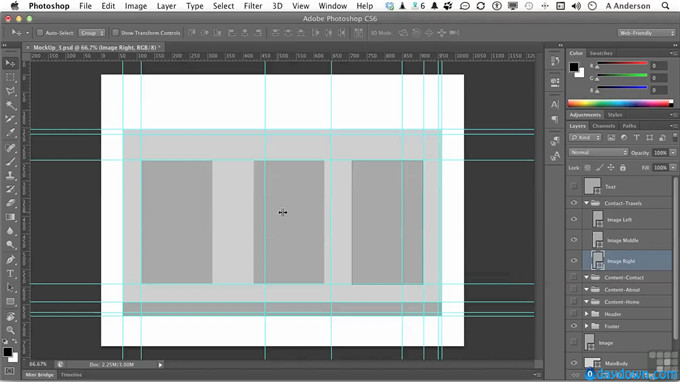The width and height of the screenshot is (680, 382).
Task: Hide the Image Left layer
Action: (574, 219)
